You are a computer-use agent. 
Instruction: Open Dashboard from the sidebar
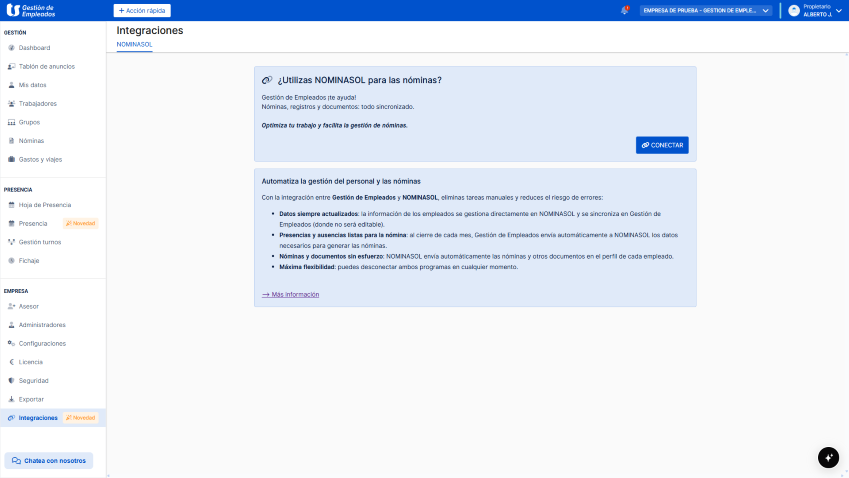[34, 48]
